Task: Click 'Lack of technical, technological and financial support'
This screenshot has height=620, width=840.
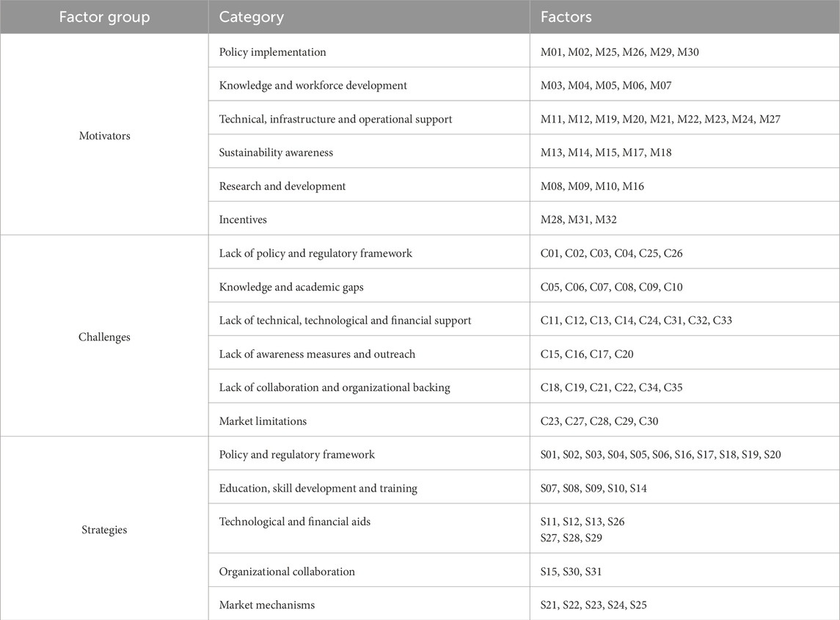Action: [x=345, y=321]
